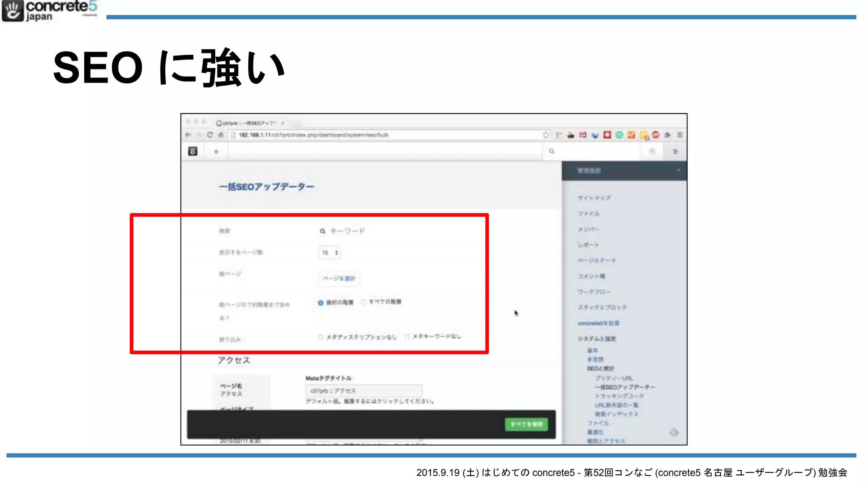The width and height of the screenshot is (868, 488).
Task: Open システムと設定 in the sidebar
Action: coord(597,338)
